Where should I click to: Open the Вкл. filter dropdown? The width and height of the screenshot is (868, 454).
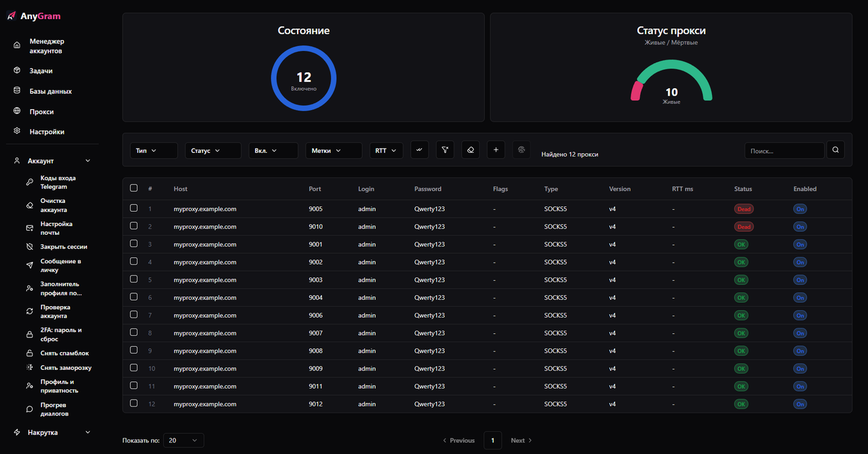pos(273,151)
